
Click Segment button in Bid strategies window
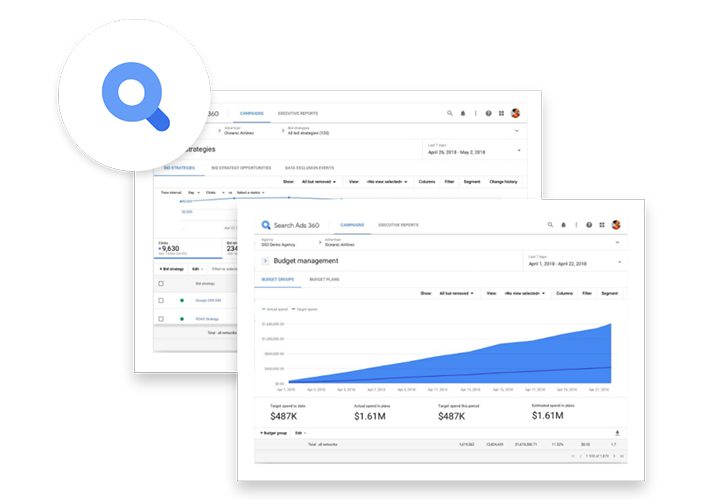pos(472,182)
